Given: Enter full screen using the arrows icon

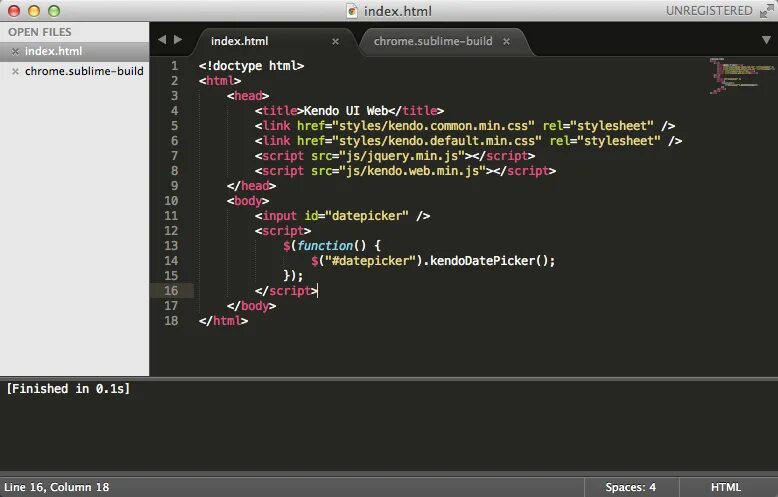Looking at the screenshot, I should tap(766, 11).
